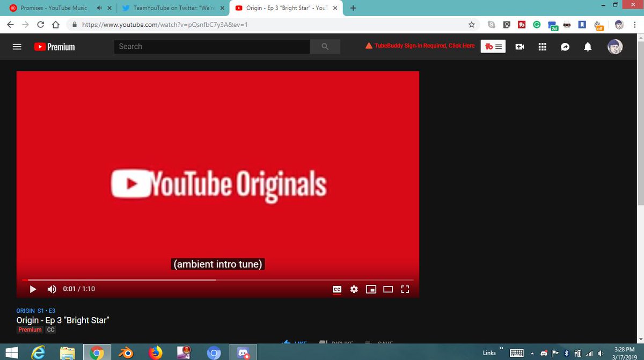Open the YouTube hamburger guide menu
This screenshot has width=644, height=360.
17,47
